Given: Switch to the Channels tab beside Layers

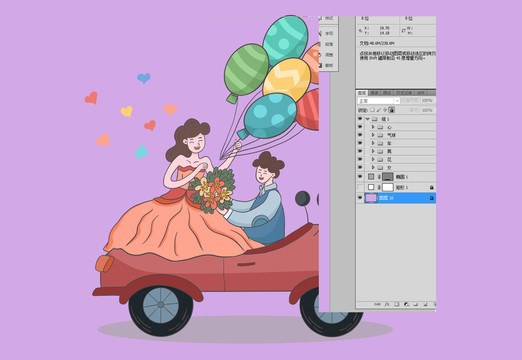Looking at the screenshot, I should tap(374, 93).
